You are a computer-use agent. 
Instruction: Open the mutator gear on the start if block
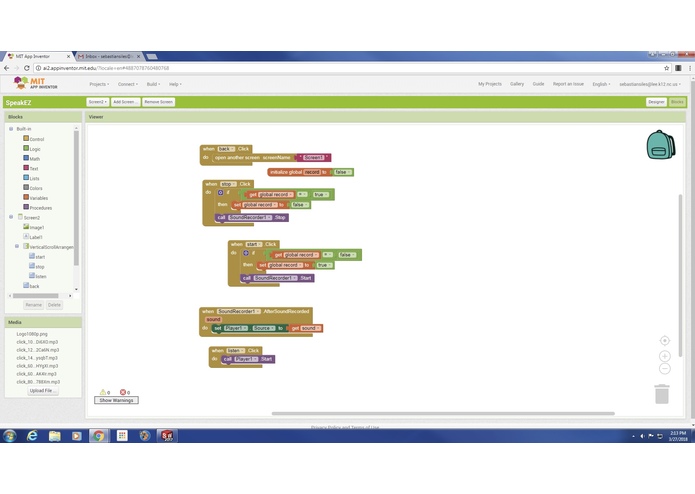[246, 253]
